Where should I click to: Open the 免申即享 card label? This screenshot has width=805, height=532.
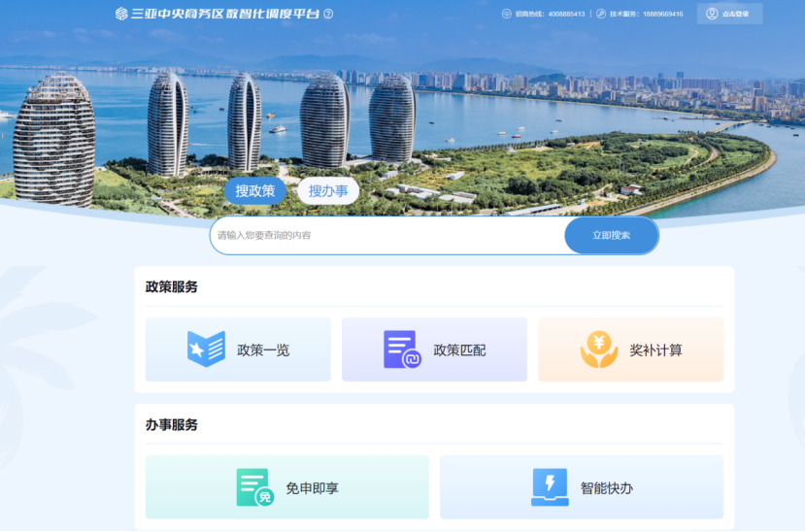pos(312,488)
